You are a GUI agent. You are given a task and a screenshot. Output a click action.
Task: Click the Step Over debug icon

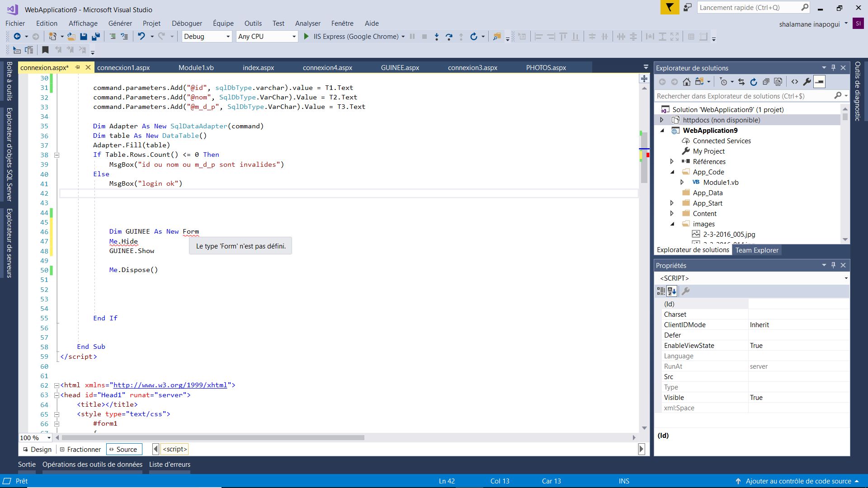pyautogui.click(x=449, y=37)
